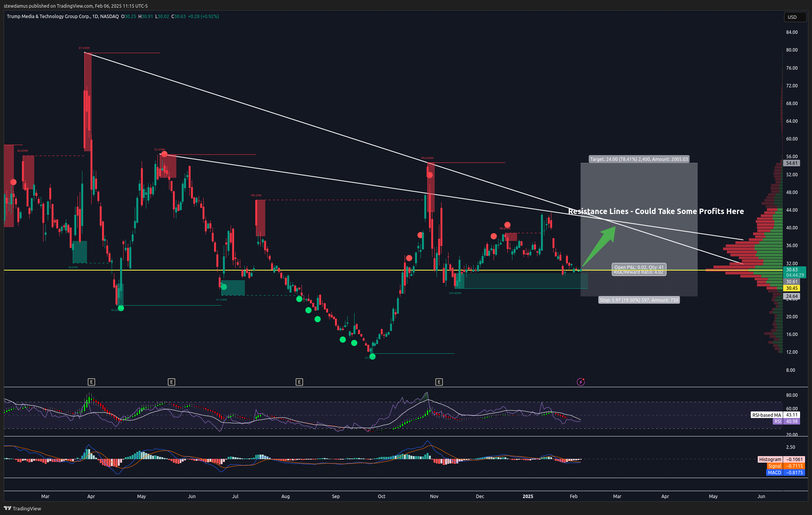Image resolution: width=812 pixels, height=515 pixels.
Task: Click the earnings E marker below April
Action: click(91, 382)
